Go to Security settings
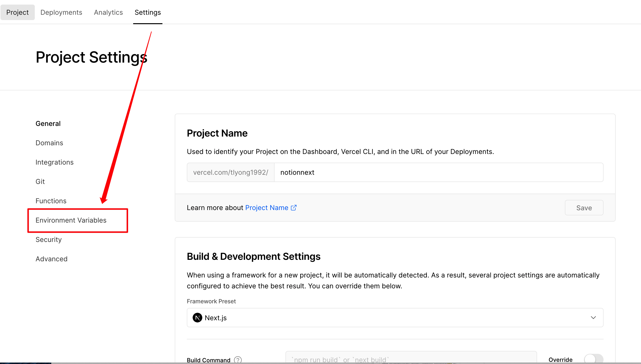641x364 pixels. (49, 240)
